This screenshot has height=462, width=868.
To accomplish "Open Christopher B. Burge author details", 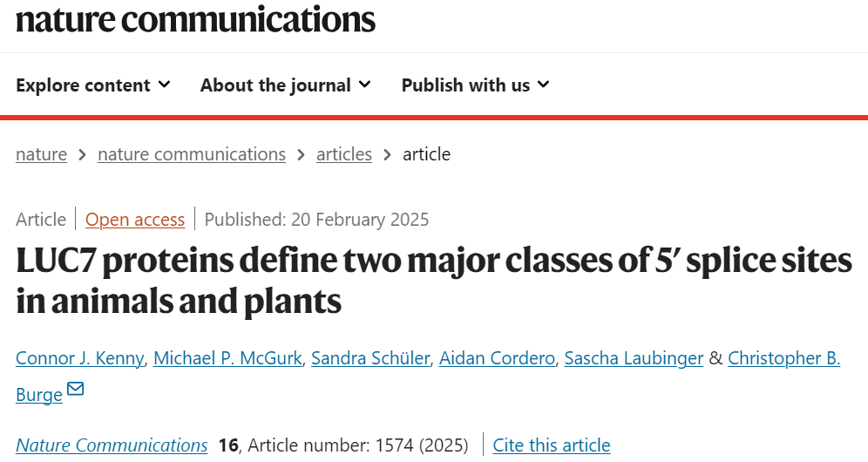I will 783,358.
